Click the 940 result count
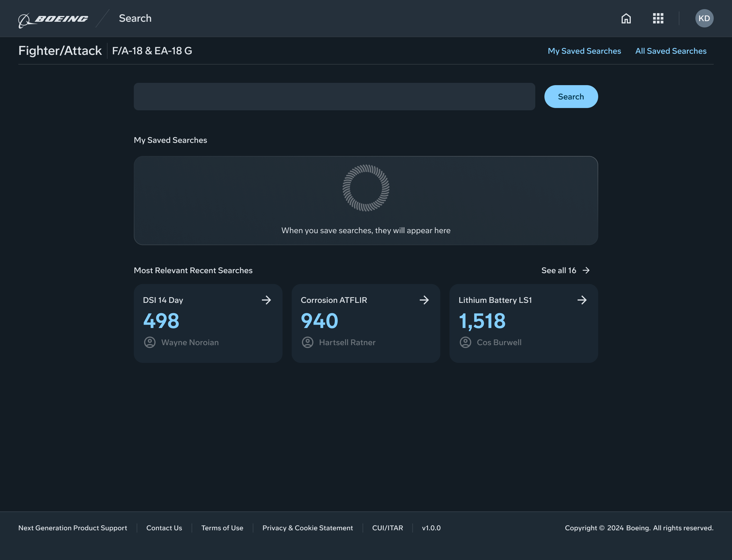The image size is (732, 560). tap(319, 321)
